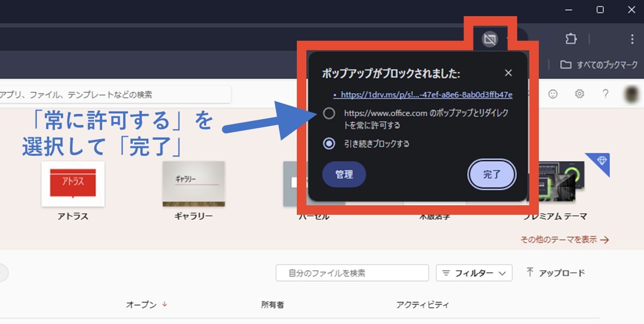Click その他のテーマを表示 link

pyautogui.click(x=565, y=240)
